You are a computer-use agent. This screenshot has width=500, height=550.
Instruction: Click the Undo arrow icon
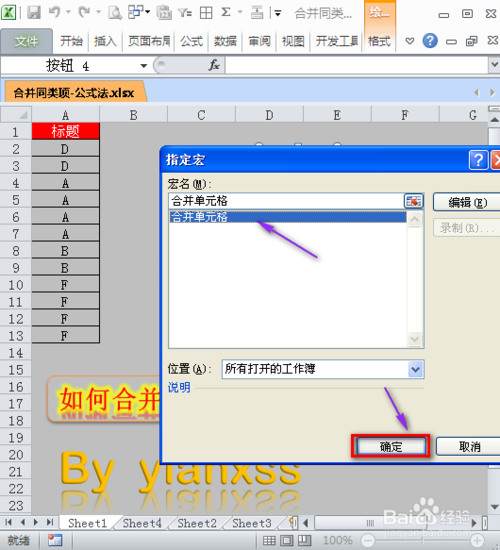pyautogui.click(x=54, y=13)
